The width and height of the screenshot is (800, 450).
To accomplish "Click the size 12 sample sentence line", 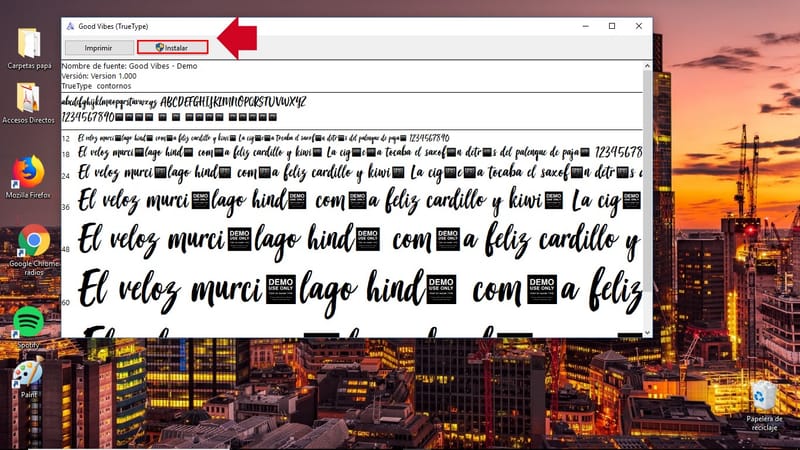I will (x=264, y=138).
